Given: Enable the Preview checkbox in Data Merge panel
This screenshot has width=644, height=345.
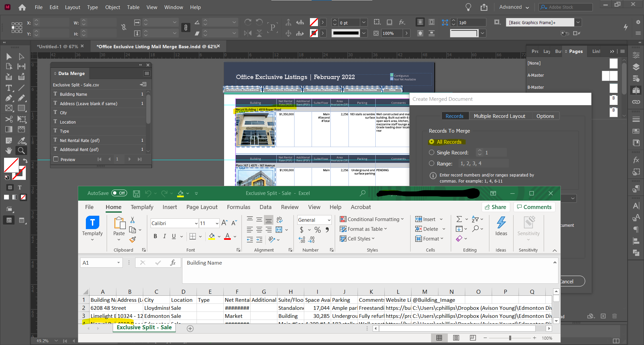Looking at the screenshot, I should point(56,159).
